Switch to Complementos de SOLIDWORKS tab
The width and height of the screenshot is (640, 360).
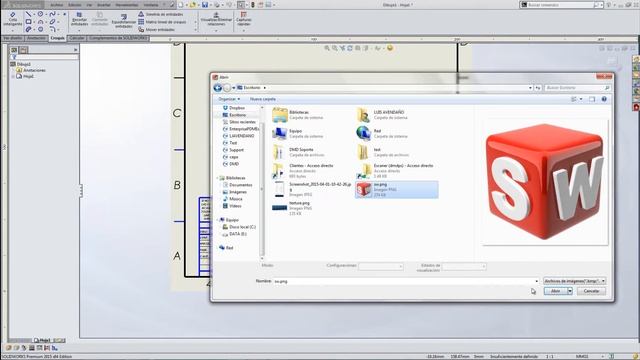coord(118,38)
